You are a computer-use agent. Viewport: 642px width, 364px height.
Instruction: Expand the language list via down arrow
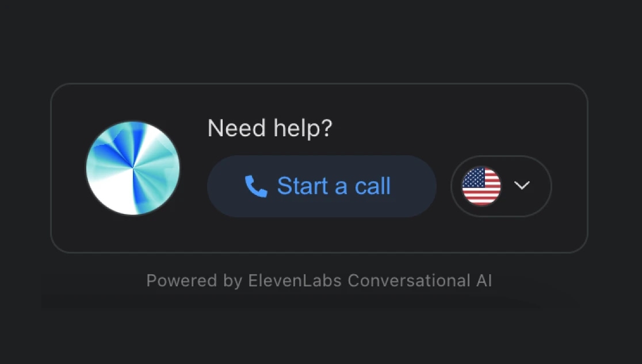pyautogui.click(x=522, y=186)
